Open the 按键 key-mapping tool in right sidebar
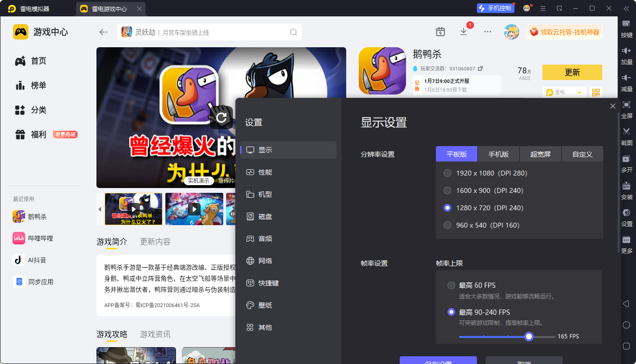 click(626, 28)
